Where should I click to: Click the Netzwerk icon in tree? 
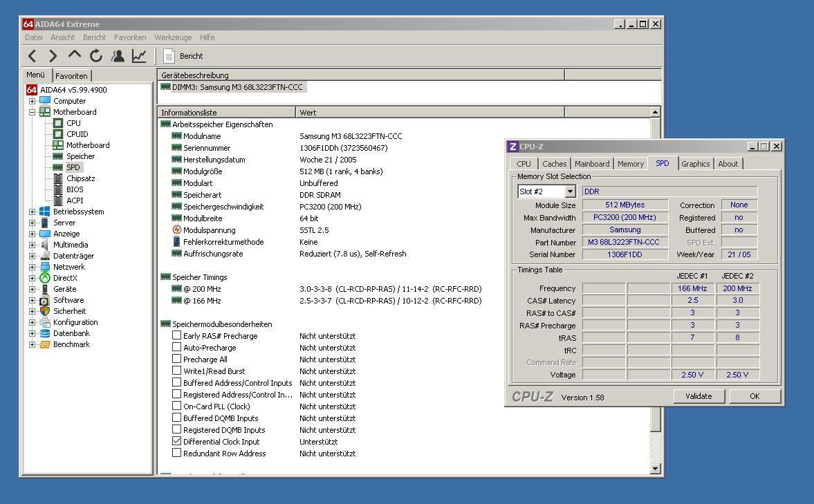click(x=45, y=267)
